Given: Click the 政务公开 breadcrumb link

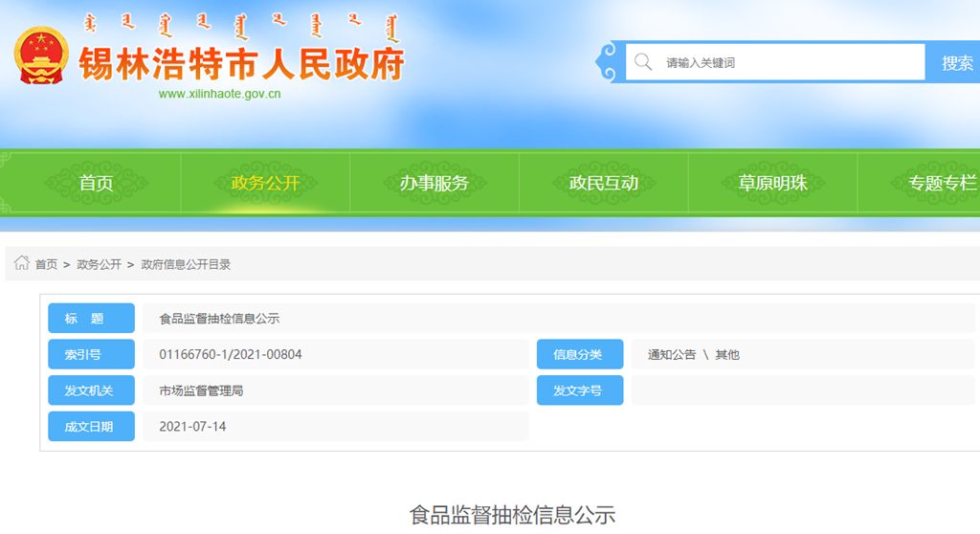Looking at the screenshot, I should 99,264.
